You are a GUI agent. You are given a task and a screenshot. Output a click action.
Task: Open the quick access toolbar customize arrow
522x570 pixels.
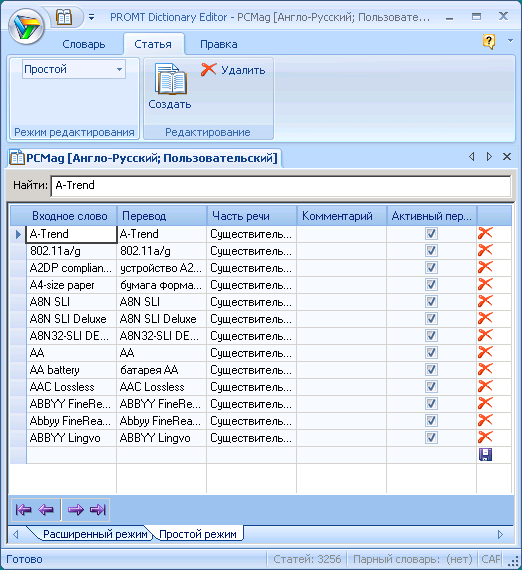coord(92,17)
